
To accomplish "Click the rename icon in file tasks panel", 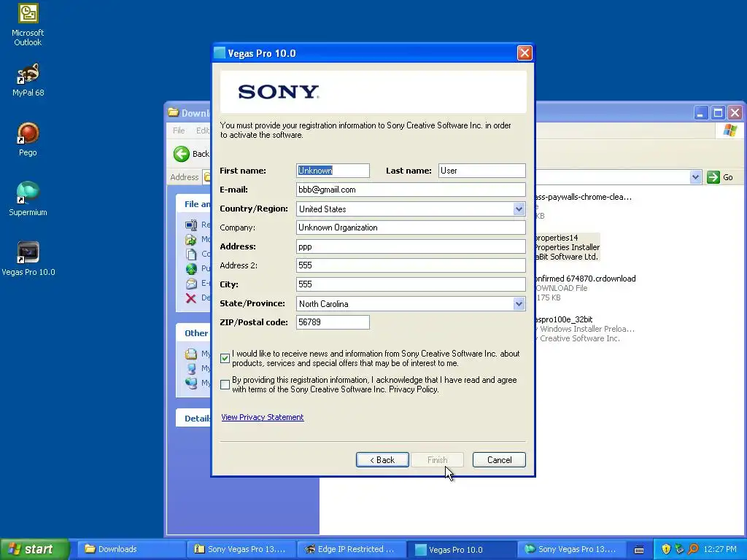I will pos(191,225).
